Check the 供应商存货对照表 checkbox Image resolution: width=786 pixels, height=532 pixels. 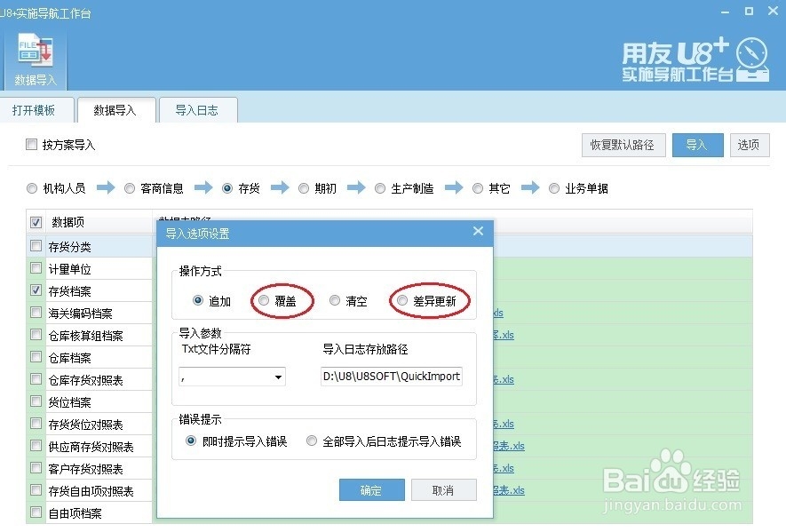36,445
